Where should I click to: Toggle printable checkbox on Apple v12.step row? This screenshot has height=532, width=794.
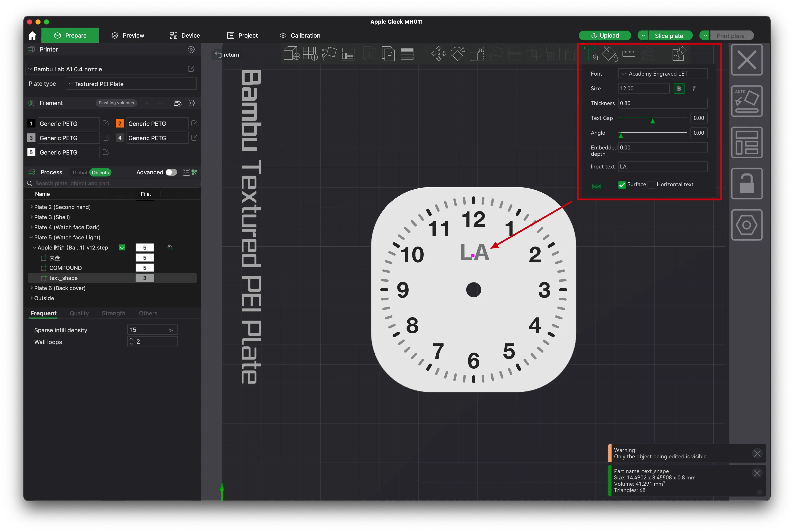pos(122,248)
